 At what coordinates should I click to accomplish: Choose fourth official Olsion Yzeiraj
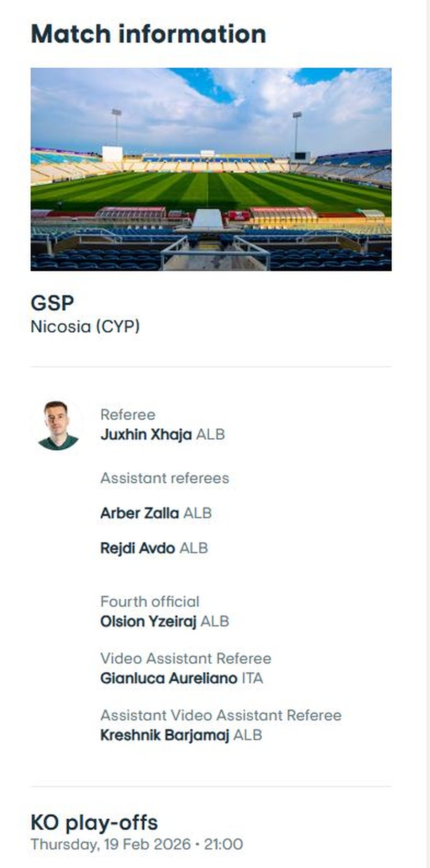click(x=148, y=622)
